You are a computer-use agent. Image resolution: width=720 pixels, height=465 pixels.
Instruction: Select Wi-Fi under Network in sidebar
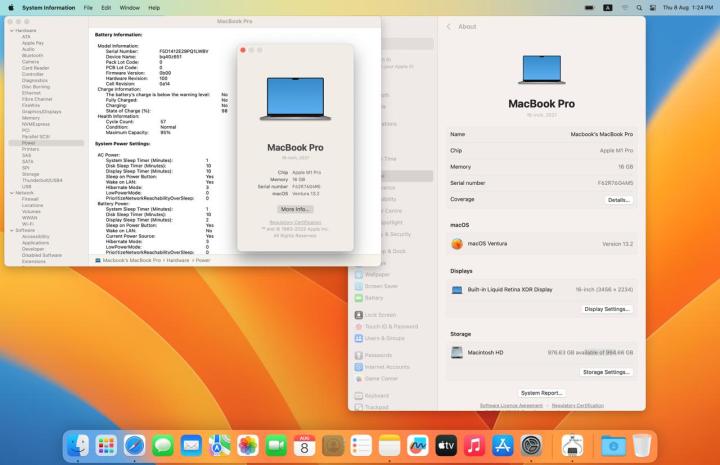coord(28,224)
